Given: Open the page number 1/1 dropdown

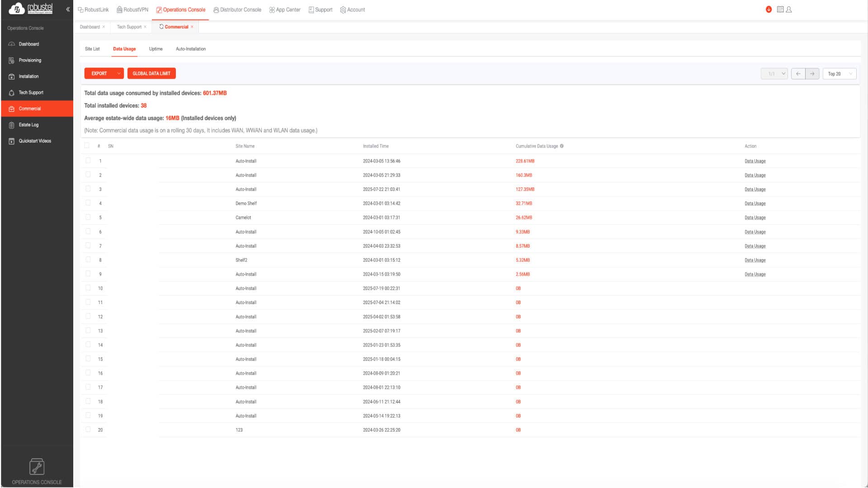Looking at the screenshot, I should coord(774,74).
